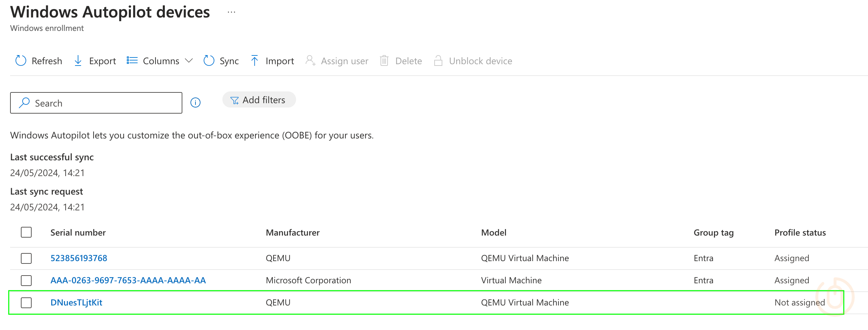This screenshot has height=330, width=868.
Task: Open more options via the title ellipsis
Action: [x=231, y=12]
